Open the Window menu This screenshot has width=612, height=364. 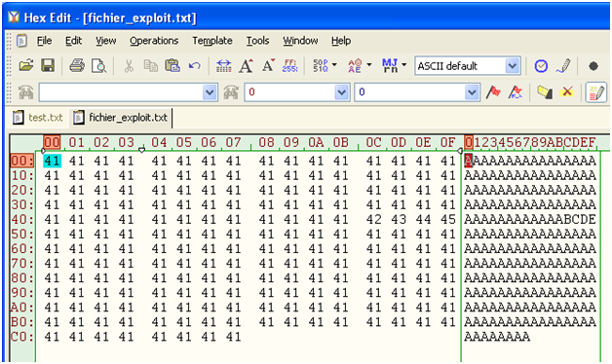click(300, 41)
